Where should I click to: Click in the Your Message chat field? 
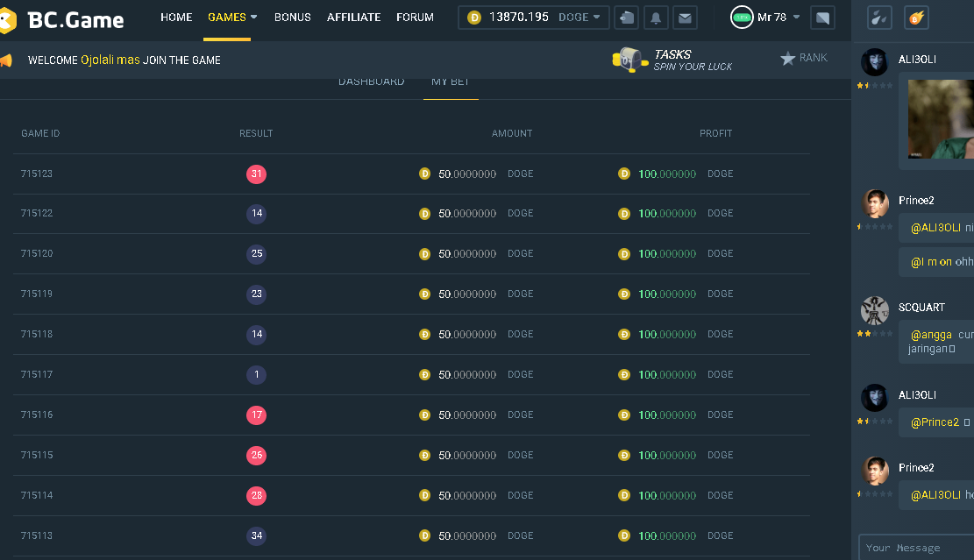click(916, 548)
